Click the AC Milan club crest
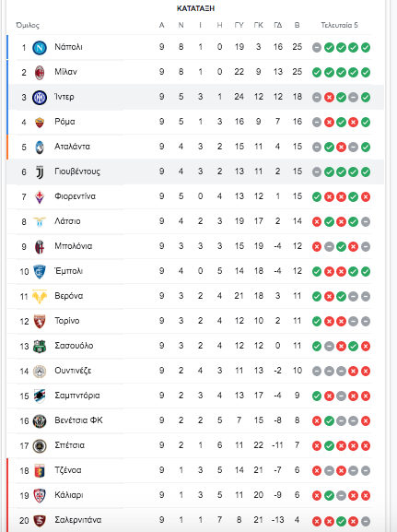This screenshot has width=397, height=532. [40, 72]
